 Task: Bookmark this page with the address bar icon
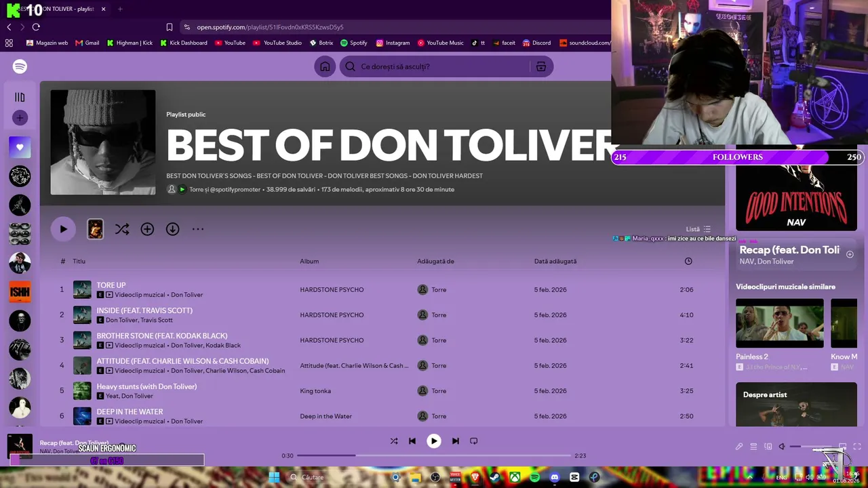(x=170, y=27)
